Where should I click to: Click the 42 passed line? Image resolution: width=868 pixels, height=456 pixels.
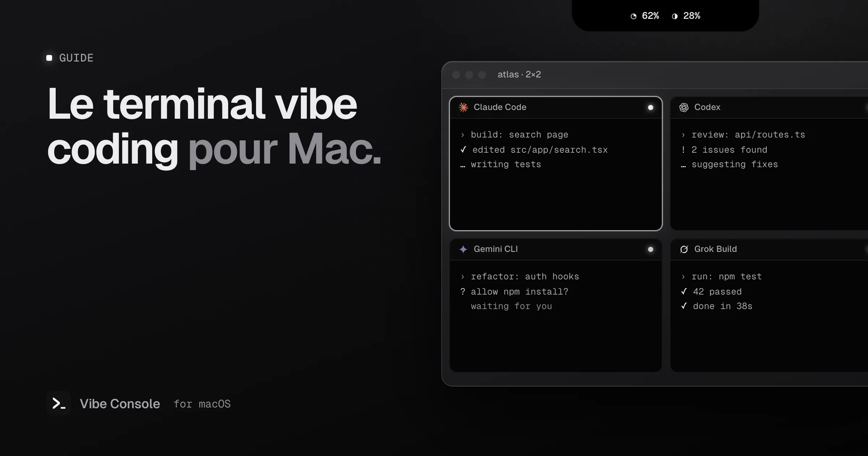711,291
